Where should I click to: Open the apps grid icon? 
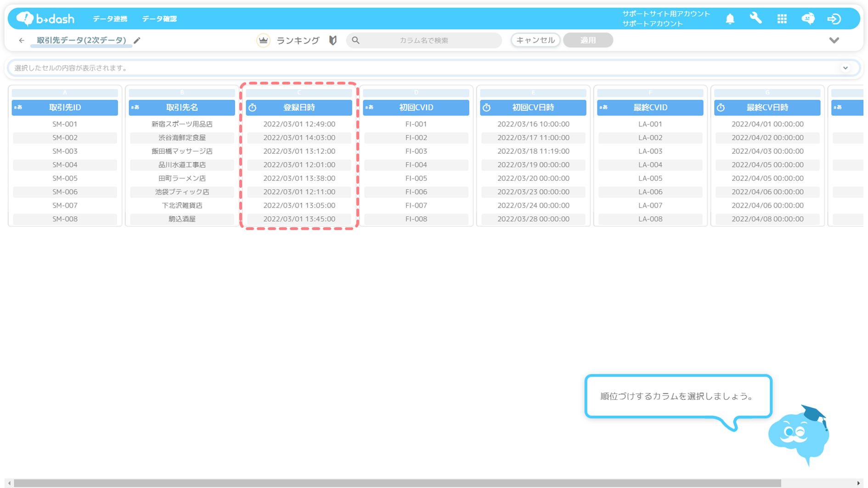pyautogui.click(x=782, y=19)
